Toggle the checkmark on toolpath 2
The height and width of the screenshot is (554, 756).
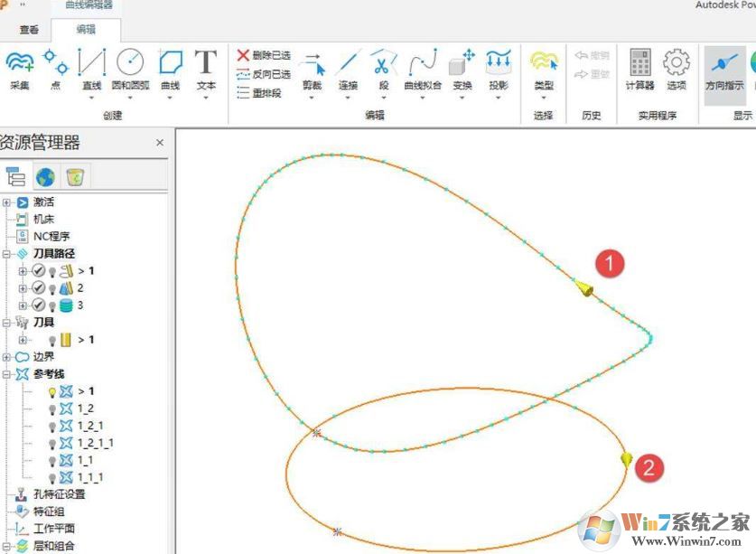tap(38, 288)
